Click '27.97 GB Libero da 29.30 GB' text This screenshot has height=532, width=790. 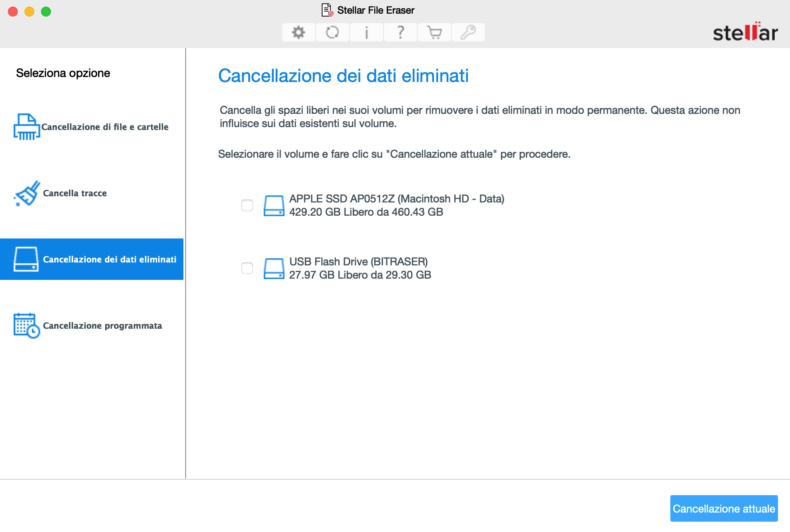(x=360, y=275)
